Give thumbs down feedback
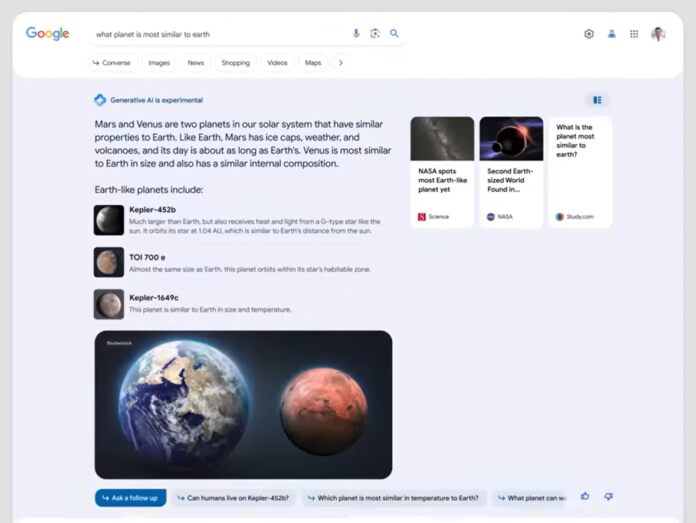Image resolution: width=696 pixels, height=523 pixels. click(609, 496)
